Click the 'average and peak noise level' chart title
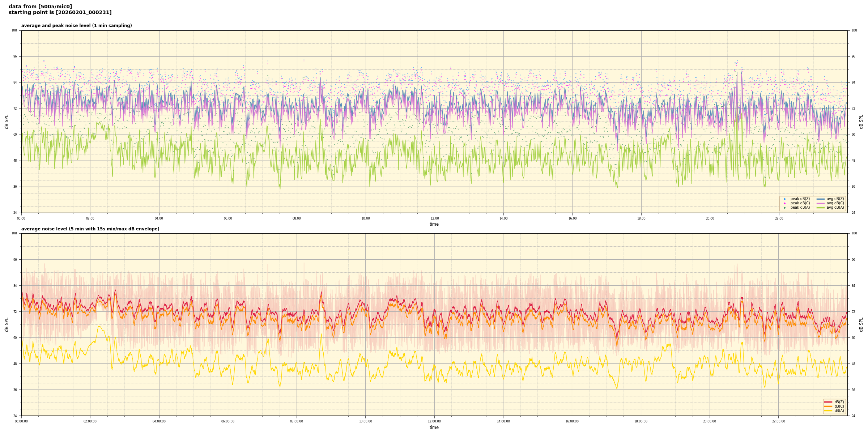Viewport: 868px width, 434px height. coord(76,26)
